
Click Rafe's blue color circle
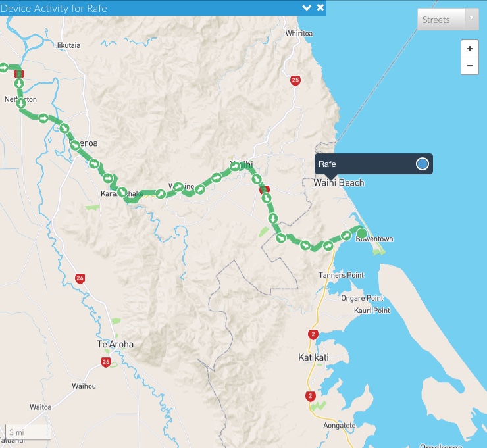(x=423, y=164)
